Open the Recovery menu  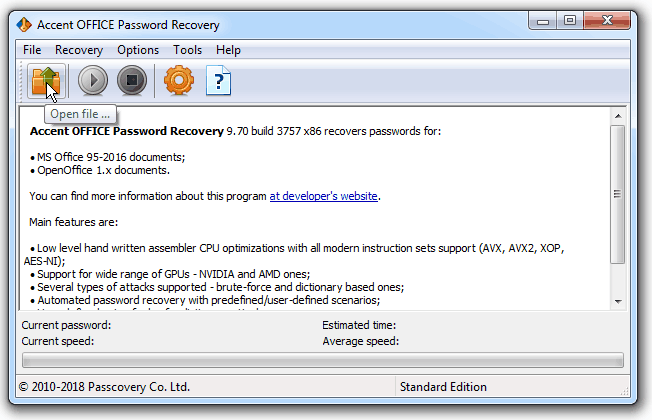click(x=79, y=50)
